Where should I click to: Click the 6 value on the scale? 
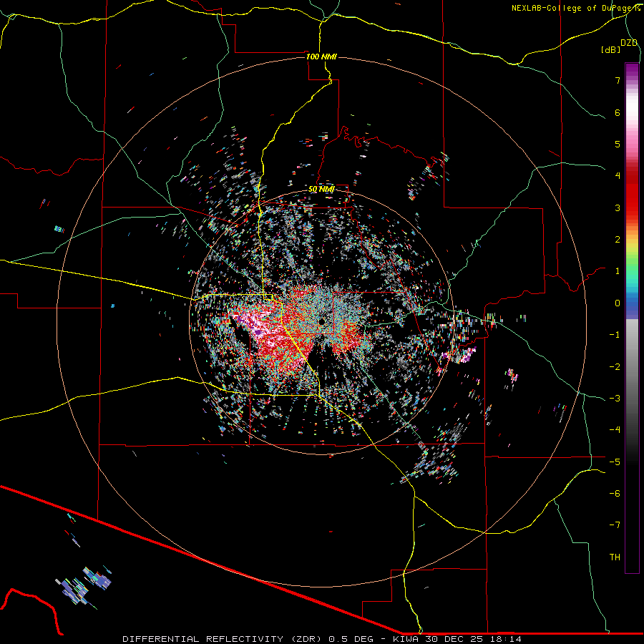(x=618, y=112)
